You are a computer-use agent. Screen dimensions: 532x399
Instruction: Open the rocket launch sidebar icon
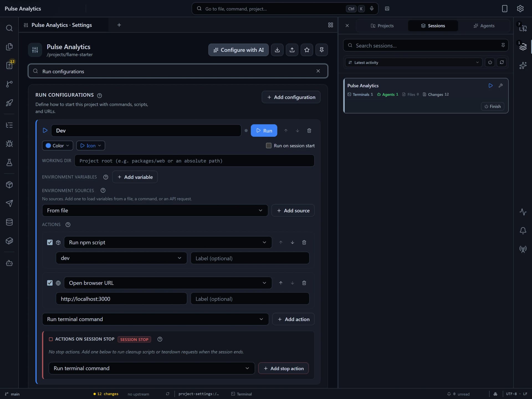coord(9,103)
